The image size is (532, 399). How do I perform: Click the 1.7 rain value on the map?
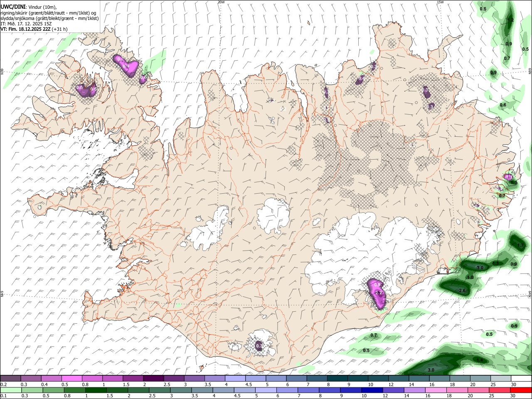pos(521,246)
